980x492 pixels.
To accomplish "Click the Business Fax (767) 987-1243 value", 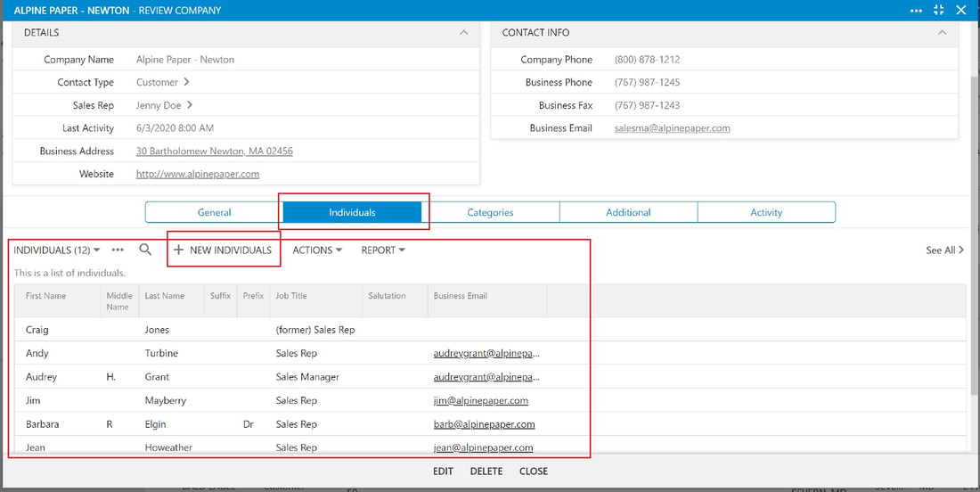I will coord(648,105).
